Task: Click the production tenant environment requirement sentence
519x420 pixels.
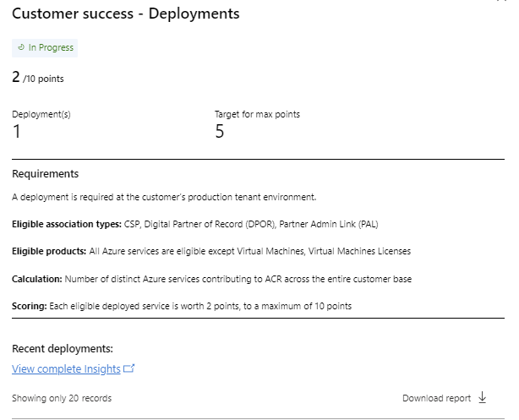Action: tap(164, 197)
